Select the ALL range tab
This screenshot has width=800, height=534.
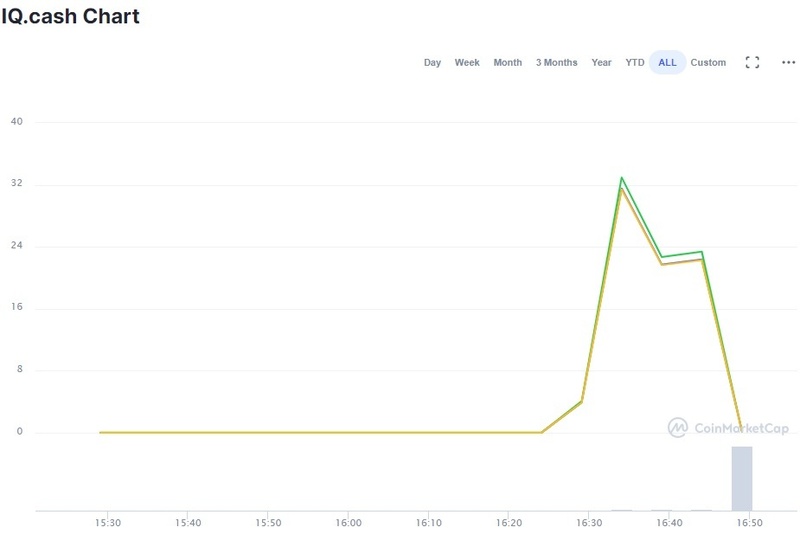pos(667,62)
